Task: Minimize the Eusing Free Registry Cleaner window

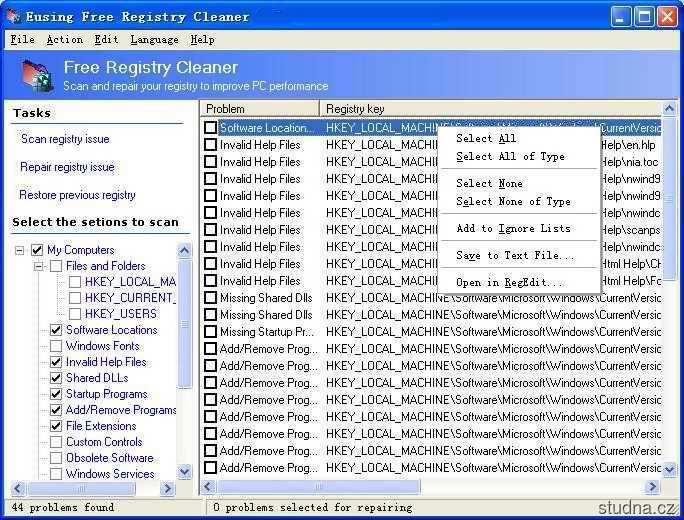Action: click(x=621, y=17)
